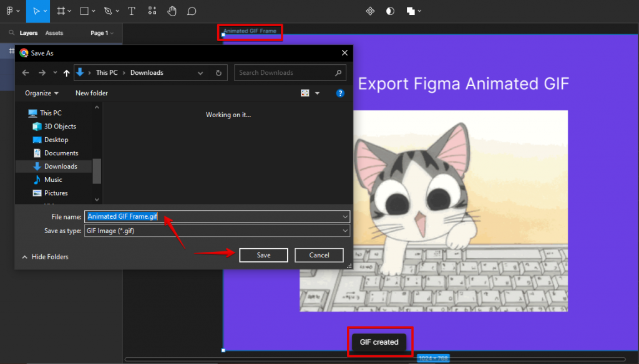Select Music in folder tree

point(47,180)
